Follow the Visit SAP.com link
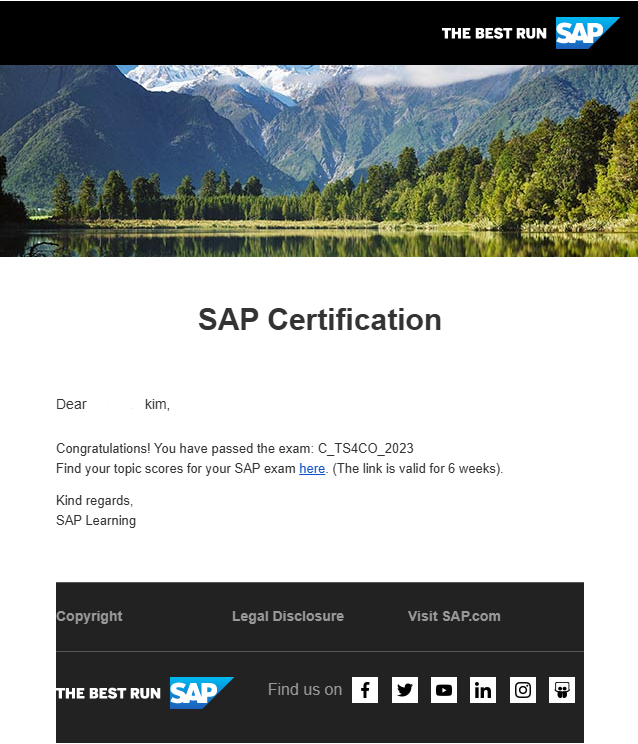 (454, 616)
